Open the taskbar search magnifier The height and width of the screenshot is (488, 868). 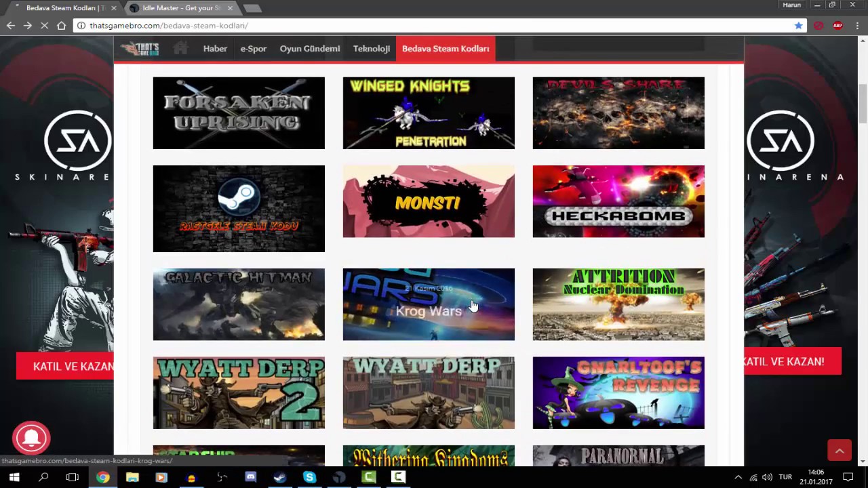tap(43, 477)
